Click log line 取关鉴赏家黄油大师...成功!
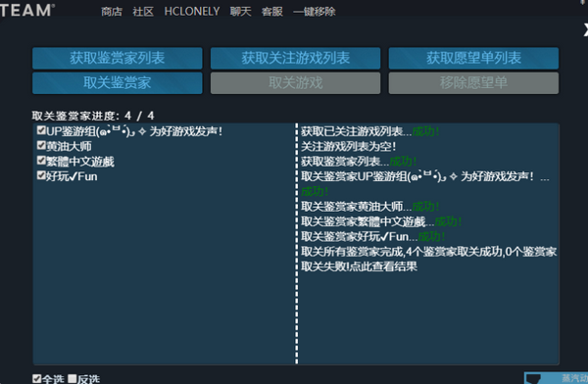This screenshot has width=588, height=384. point(369,207)
